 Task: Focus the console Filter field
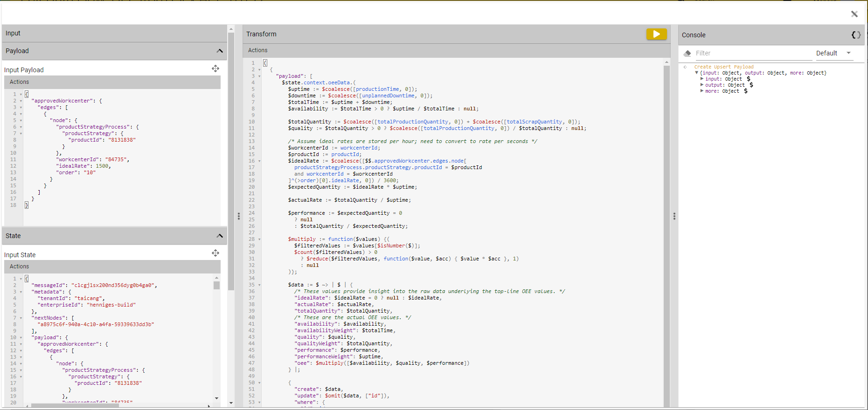coord(753,53)
